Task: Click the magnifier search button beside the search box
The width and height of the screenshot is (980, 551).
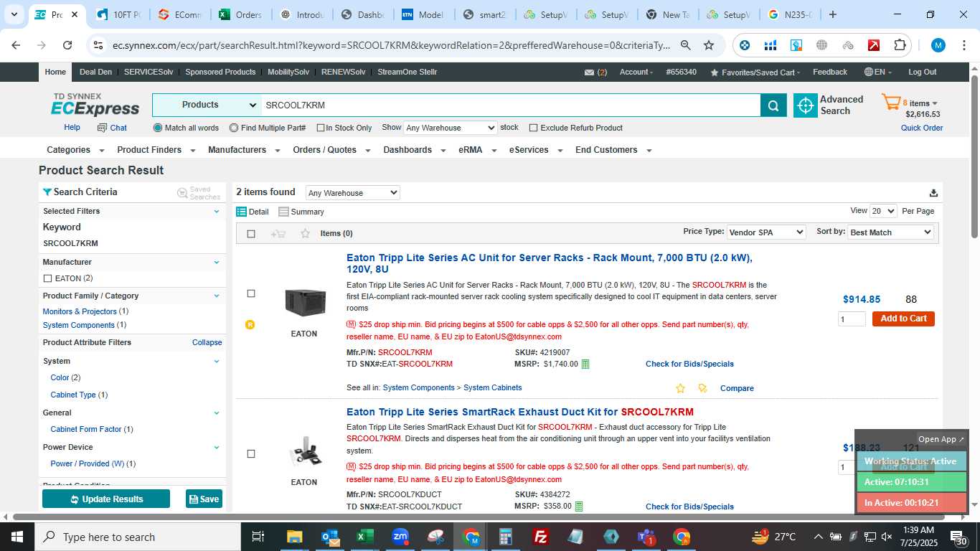Action: point(773,105)
